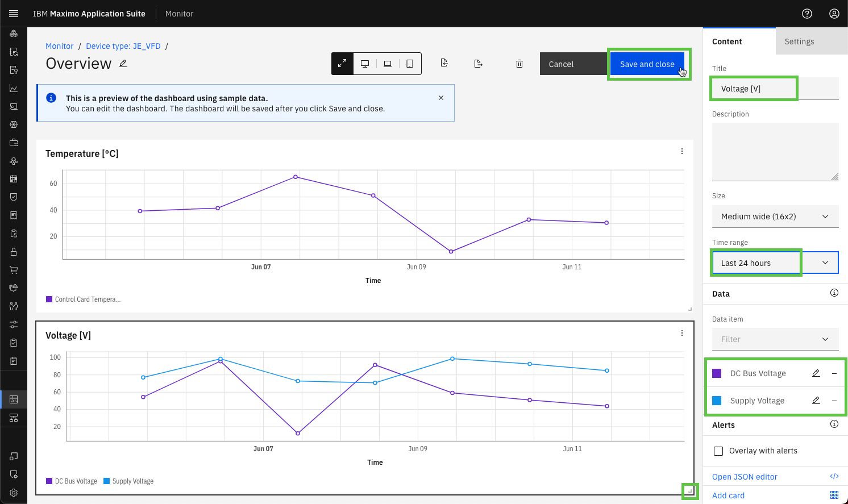
Task: Edit the DC Bus Voltage data item
Action: (816, 373)
